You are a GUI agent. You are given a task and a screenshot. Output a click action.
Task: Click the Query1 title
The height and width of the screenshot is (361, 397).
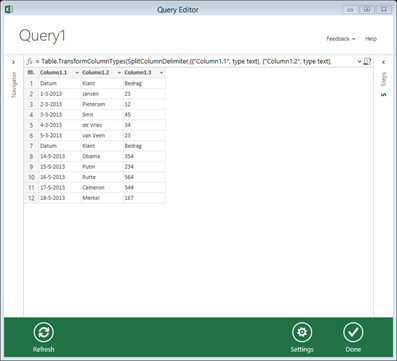pyautogui.click(x=42, y=35)
